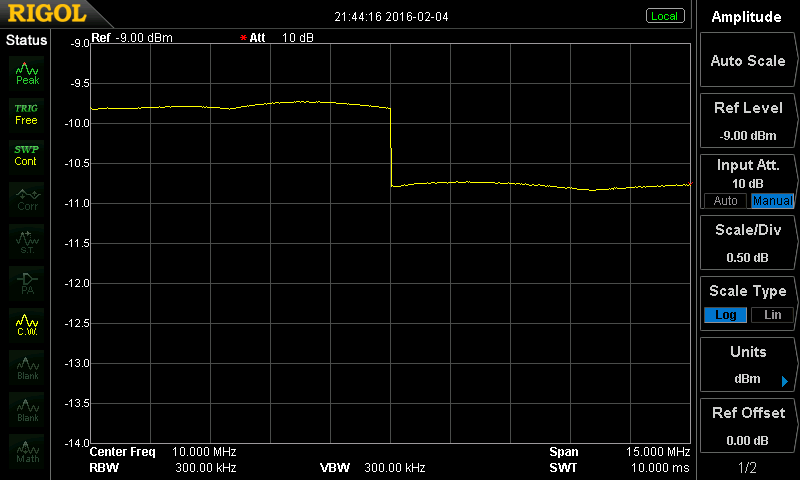
Task: Click the Local indicator at top
Action: (x=664, y=16)
